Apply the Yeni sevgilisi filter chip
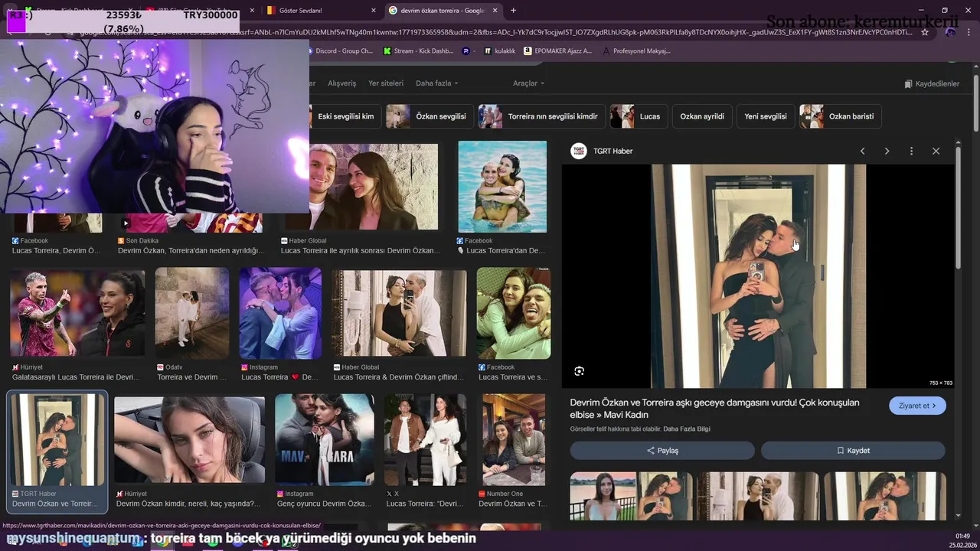This screenshot has width=980, height=551. click(766, 116)
